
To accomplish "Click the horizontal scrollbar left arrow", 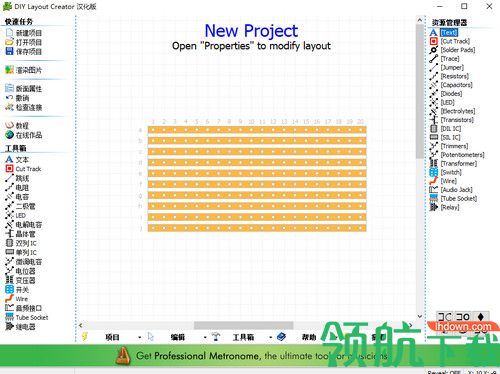I will click(81, 325).
